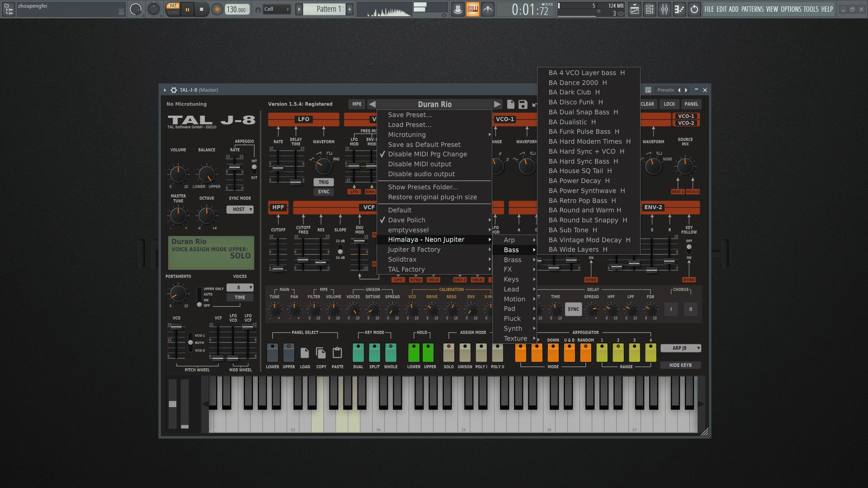Toggle the DUAL key mode switch
This screenshot has width=868, height=488.
click(x=358, y=352)
